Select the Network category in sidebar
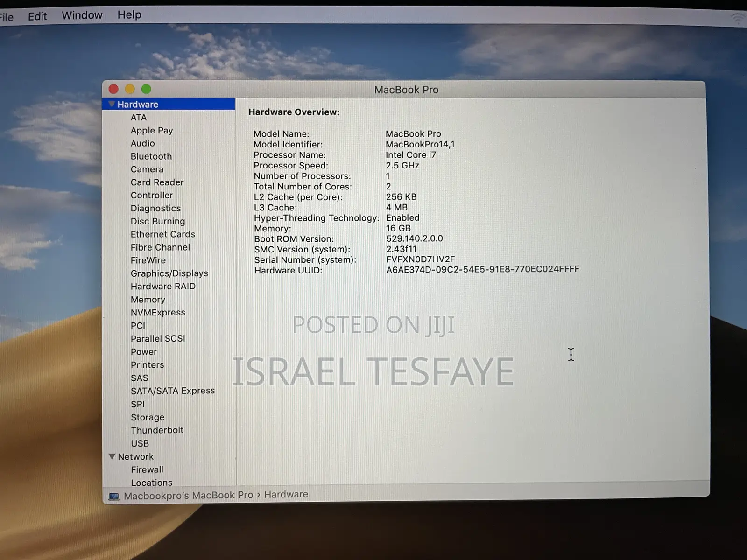Viewport: 747px width, 560px height. (135, 456)
